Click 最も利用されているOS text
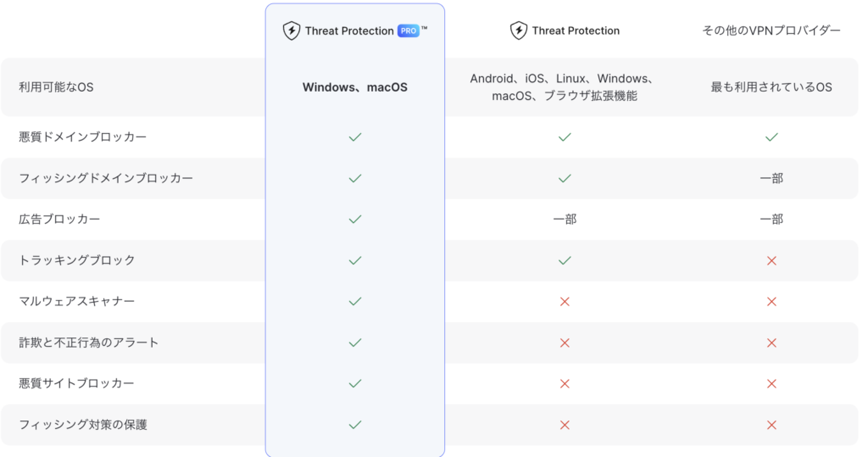 click(771, 87)
